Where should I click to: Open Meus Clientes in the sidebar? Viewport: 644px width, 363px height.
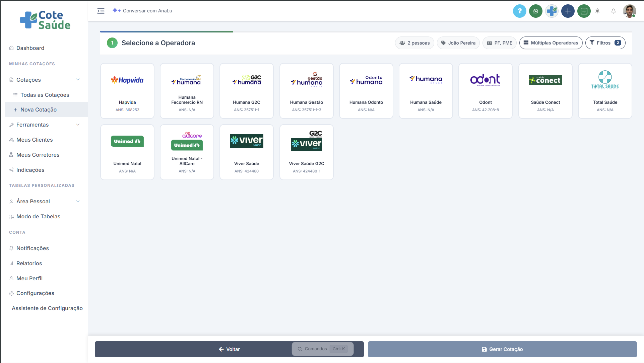(x=35, y=140)
